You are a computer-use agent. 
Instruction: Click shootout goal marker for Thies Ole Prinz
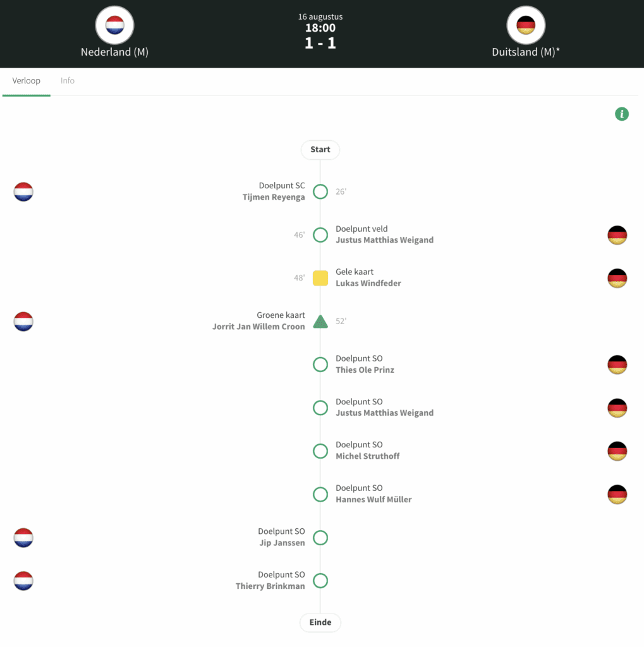coord(320,365)
